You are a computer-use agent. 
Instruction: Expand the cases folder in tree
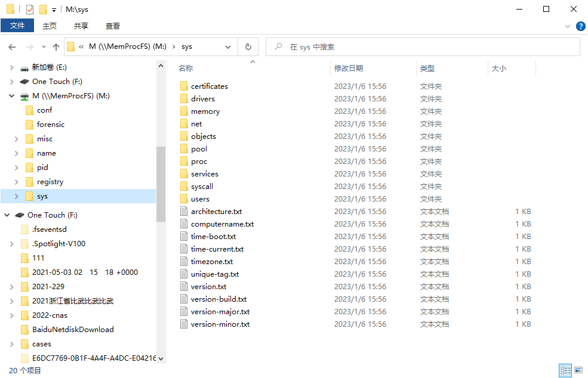[11, 344]
